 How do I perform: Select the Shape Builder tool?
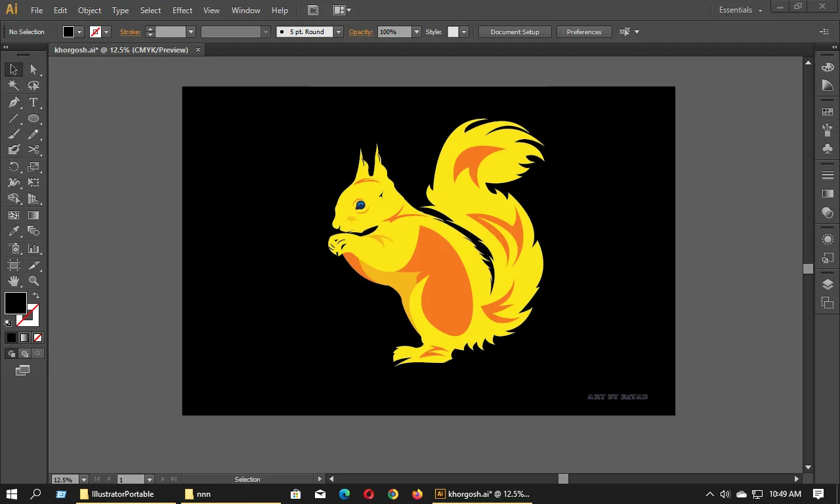click(x=13, y=199)
